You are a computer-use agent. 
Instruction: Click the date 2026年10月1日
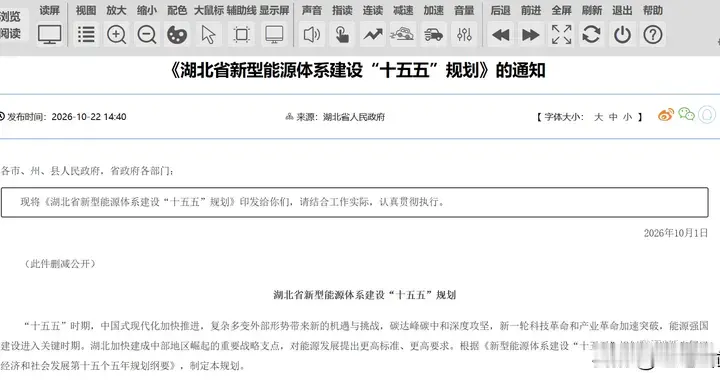pos(675,233)
